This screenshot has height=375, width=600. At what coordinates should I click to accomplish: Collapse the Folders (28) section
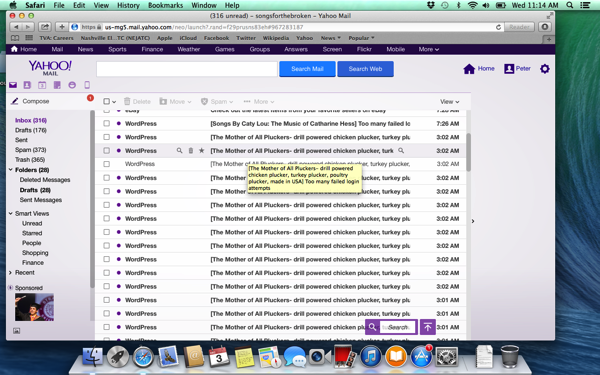(11, 170)
